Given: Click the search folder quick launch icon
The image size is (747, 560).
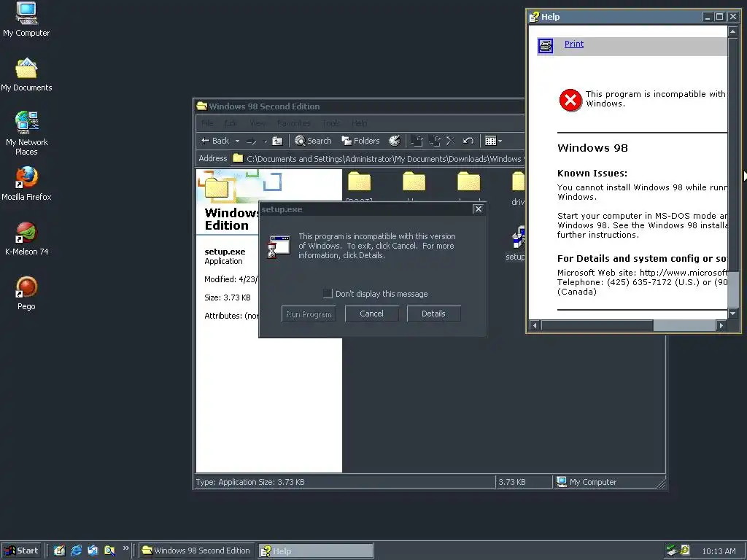Looking at the screenshot, I should (x=109, y=551).
